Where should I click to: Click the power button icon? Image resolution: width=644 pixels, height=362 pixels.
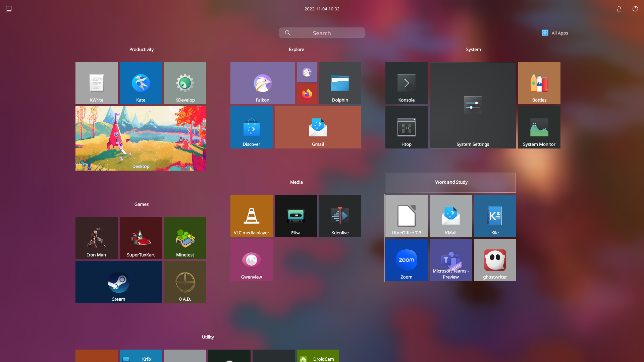[x=635, y=9]
